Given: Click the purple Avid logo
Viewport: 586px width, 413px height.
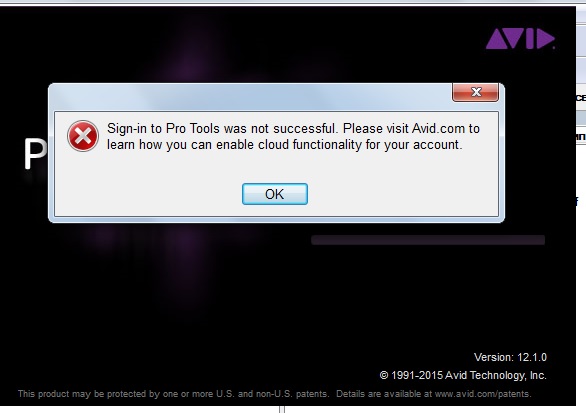Looking at the screenshot, I should [520, 38].
